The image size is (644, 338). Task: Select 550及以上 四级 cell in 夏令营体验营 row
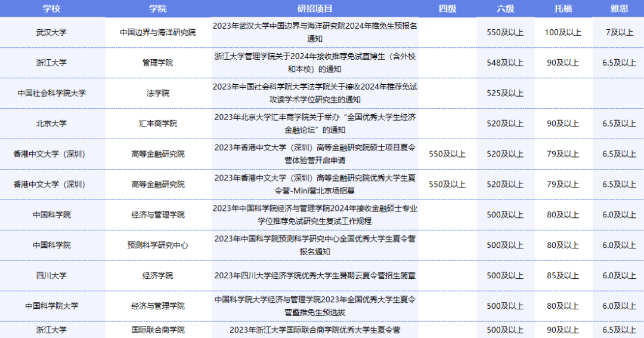coord(447,154)
